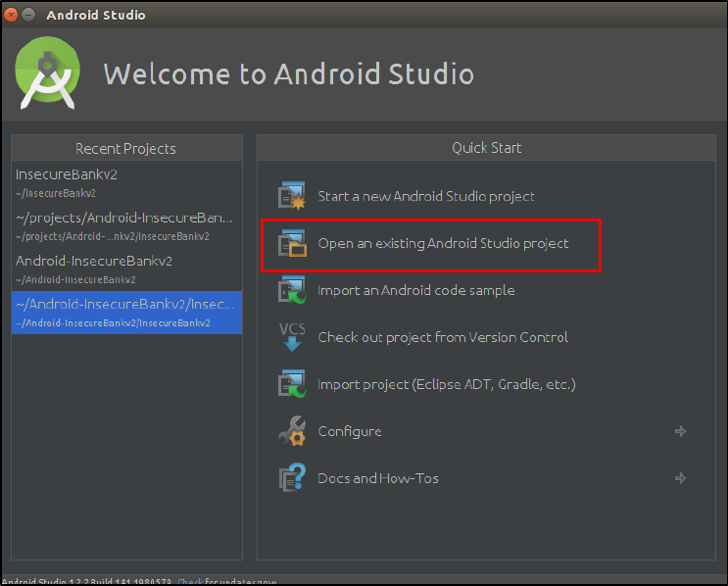Minimize the Android Studio window
The width and height of the screenshot is (728, 586).
(x=28, y=15)
